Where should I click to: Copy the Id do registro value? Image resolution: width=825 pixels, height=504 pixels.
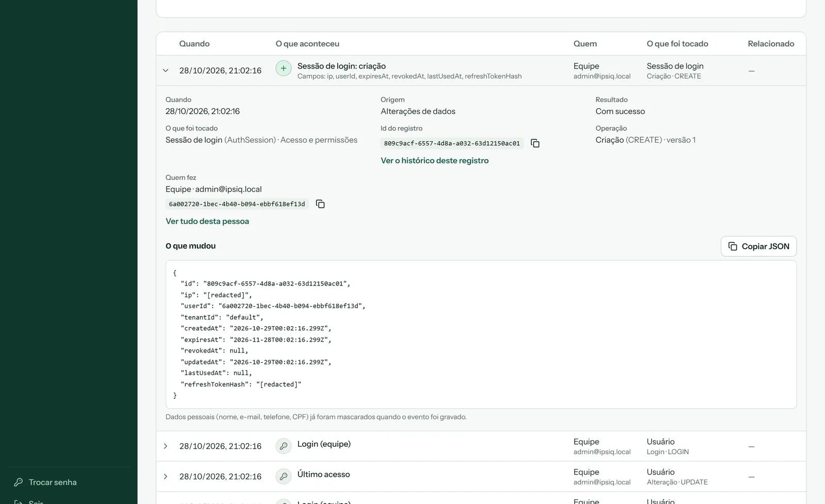pyautogui.click(x=535, y=143)
